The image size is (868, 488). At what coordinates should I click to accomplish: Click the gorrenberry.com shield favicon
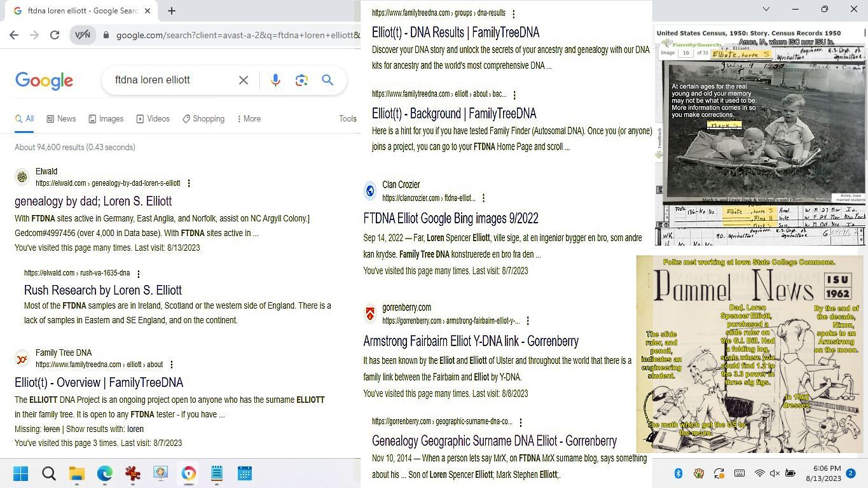click(370, 314)
